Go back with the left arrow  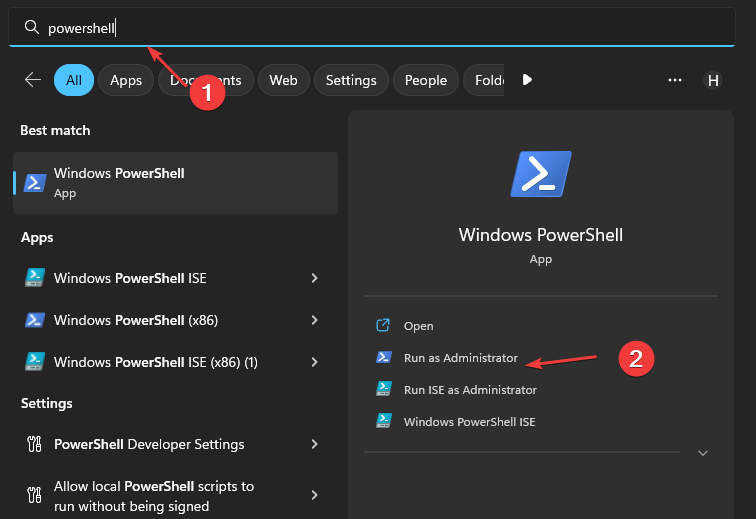pos(33,80)
